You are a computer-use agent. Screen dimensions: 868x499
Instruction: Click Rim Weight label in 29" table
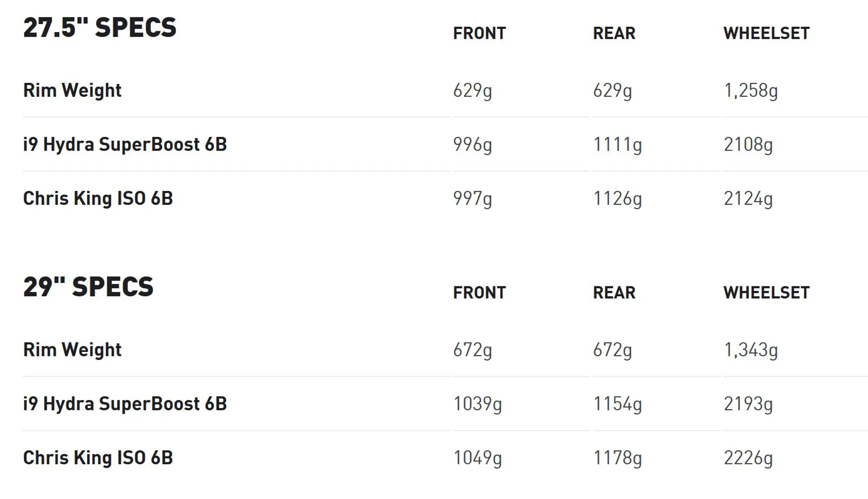tap(72, 350)
